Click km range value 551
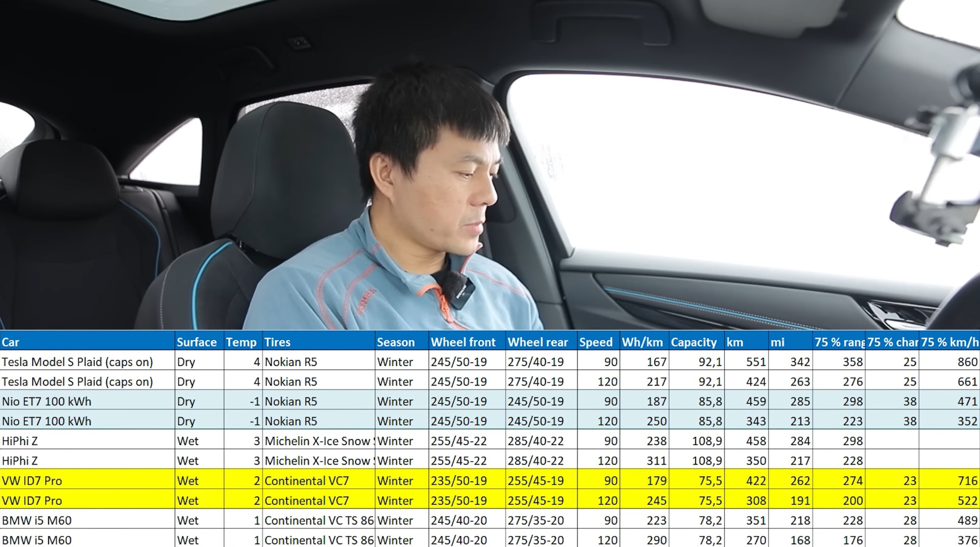The height and width of the screenshot is (547, 980). [756, 362]
